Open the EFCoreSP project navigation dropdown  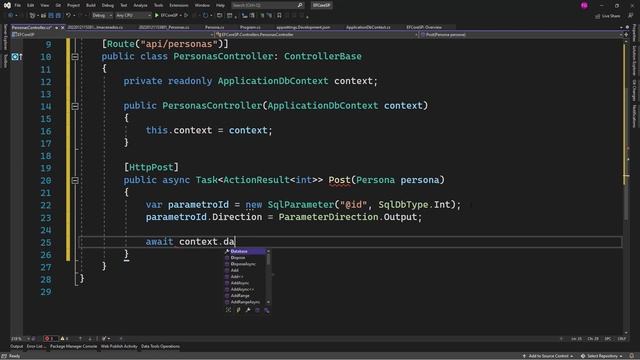(113, 35)
